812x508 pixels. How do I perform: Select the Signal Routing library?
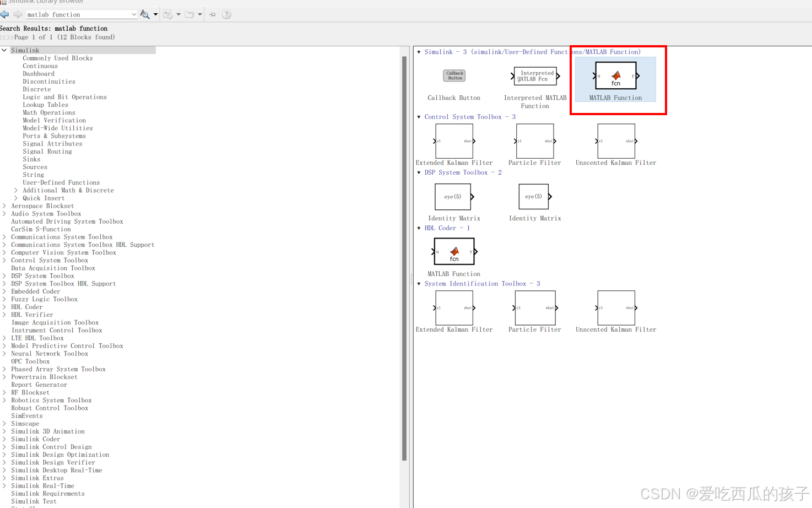click(47, 151)
